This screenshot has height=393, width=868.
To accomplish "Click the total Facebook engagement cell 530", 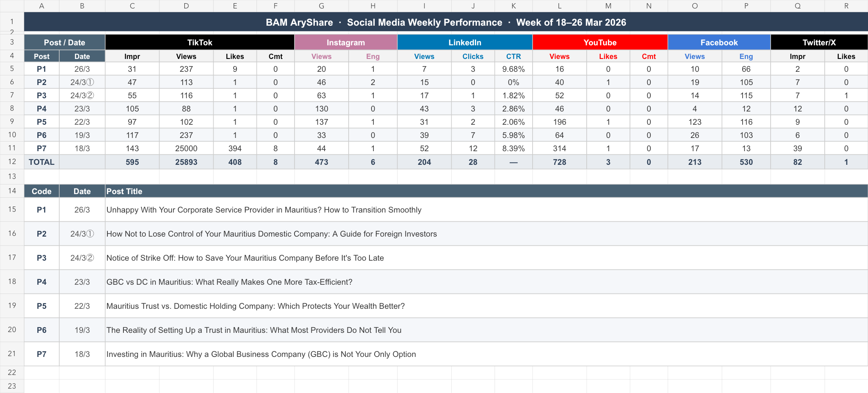I will [x=746, y=162].
